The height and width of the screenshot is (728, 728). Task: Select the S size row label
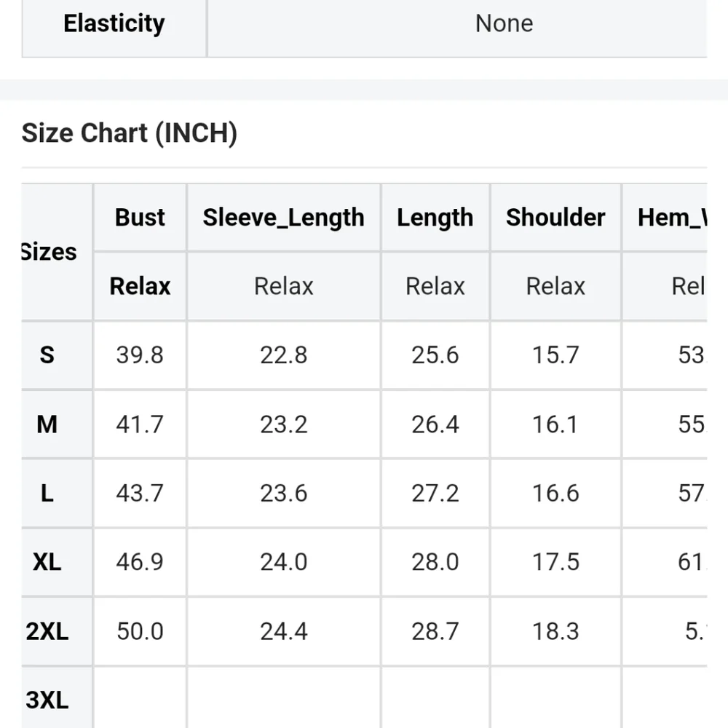point(47,355)
